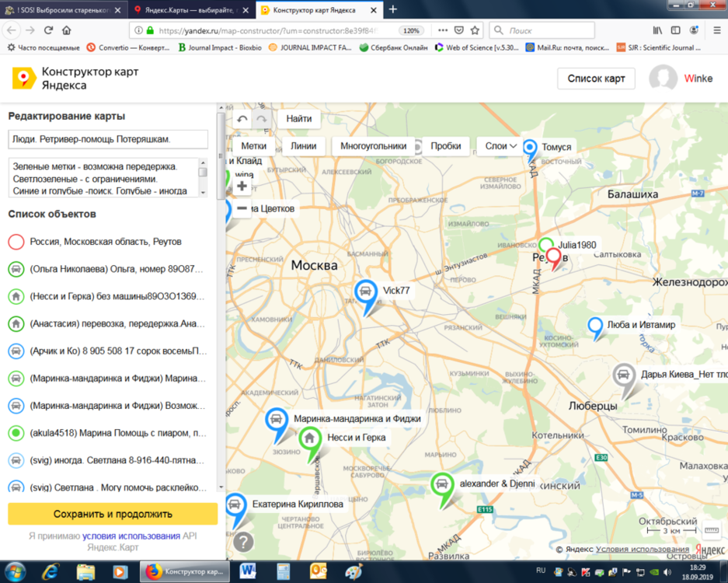Expand the Слои layers dropdown
This screenshot has height=583, width=728.
tap(501, 145)
